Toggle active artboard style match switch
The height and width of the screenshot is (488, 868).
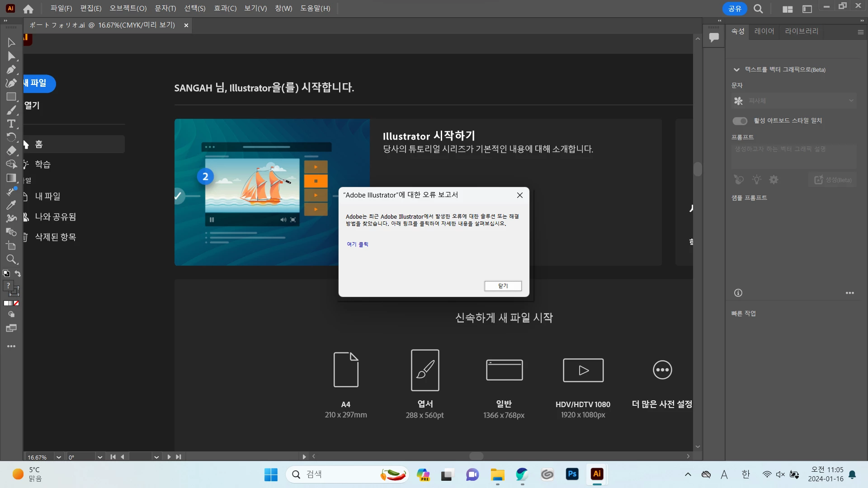[x=740, y=121]
